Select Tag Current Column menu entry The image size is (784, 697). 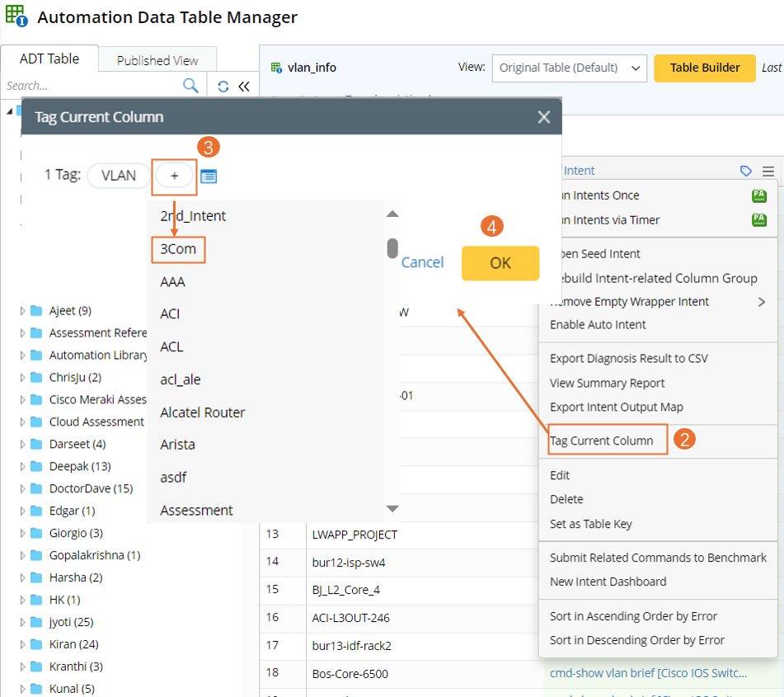pos(602,440)
